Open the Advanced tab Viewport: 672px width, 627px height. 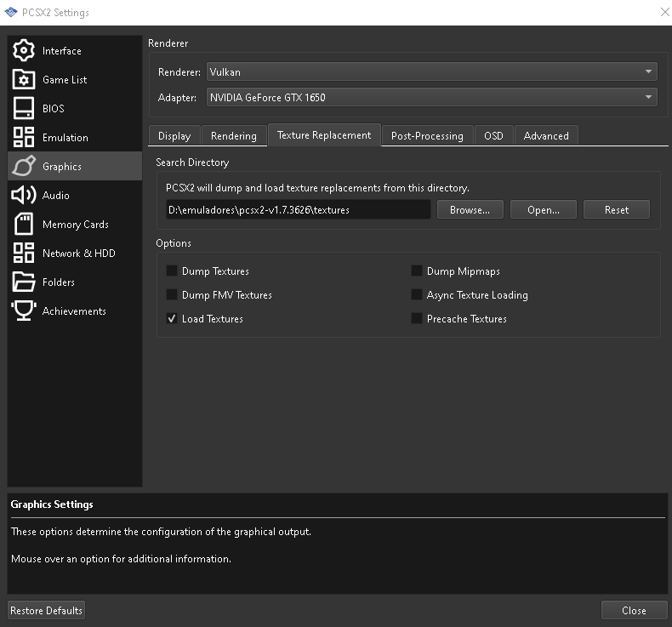[x=546, y=136]
